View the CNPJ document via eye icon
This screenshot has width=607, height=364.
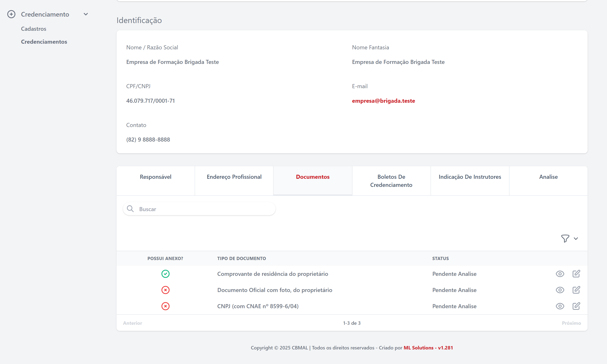[x=560, y=306]
